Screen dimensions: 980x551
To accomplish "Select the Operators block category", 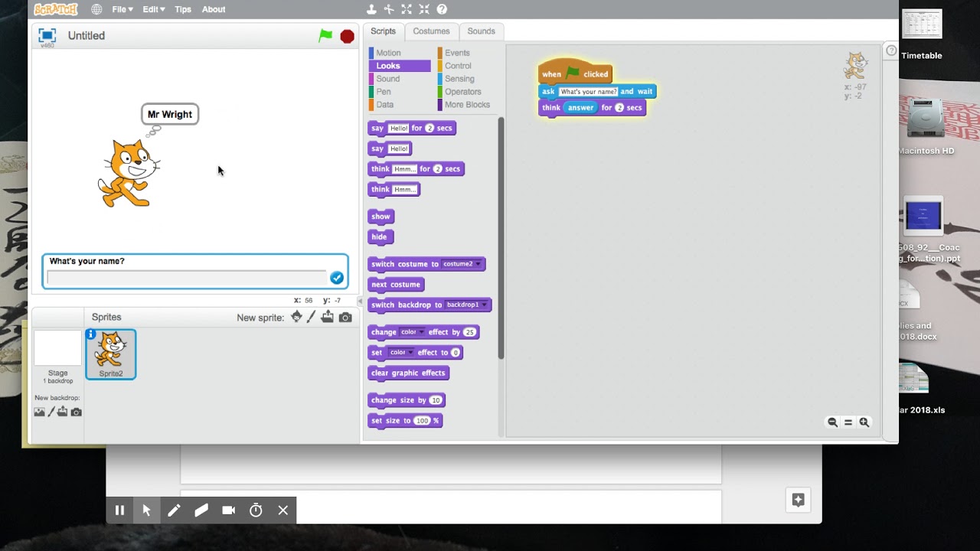I will (463, 92).
